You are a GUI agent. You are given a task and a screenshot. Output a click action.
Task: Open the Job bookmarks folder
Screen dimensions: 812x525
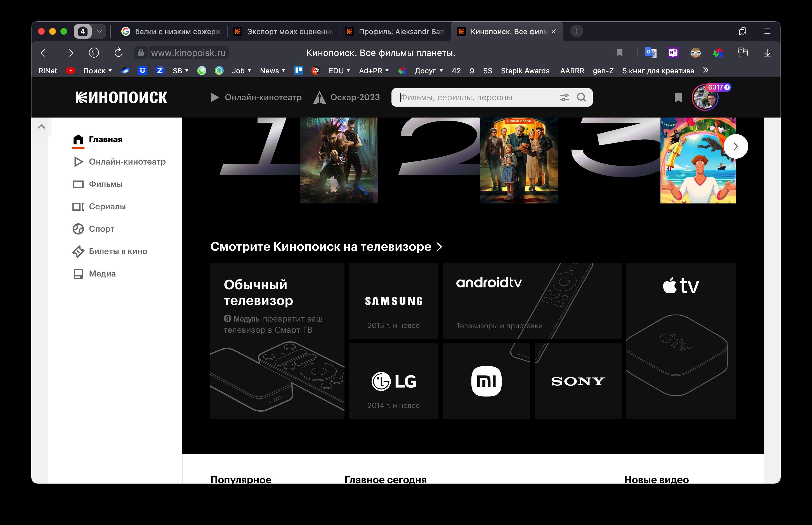(x=242, y=71)
